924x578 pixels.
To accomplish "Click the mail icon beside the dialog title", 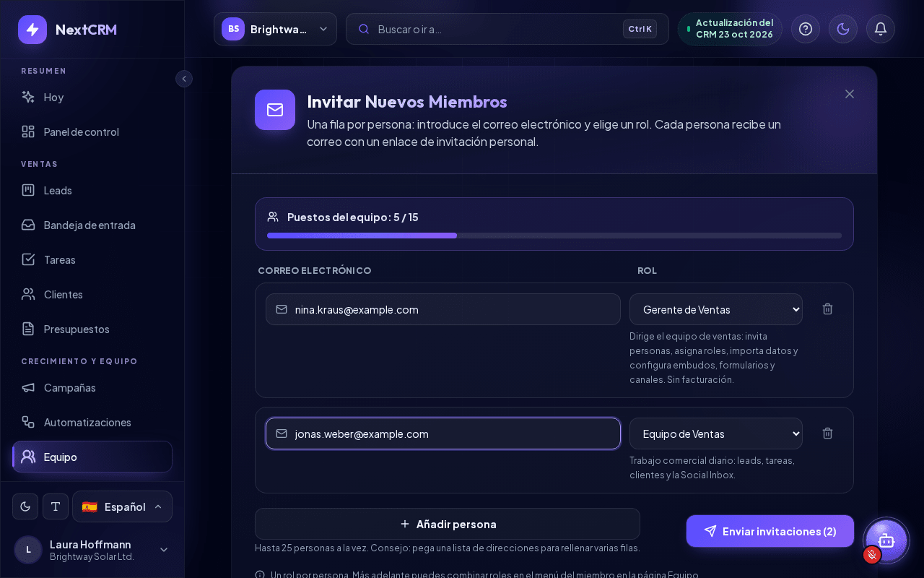I will point(275,110).
